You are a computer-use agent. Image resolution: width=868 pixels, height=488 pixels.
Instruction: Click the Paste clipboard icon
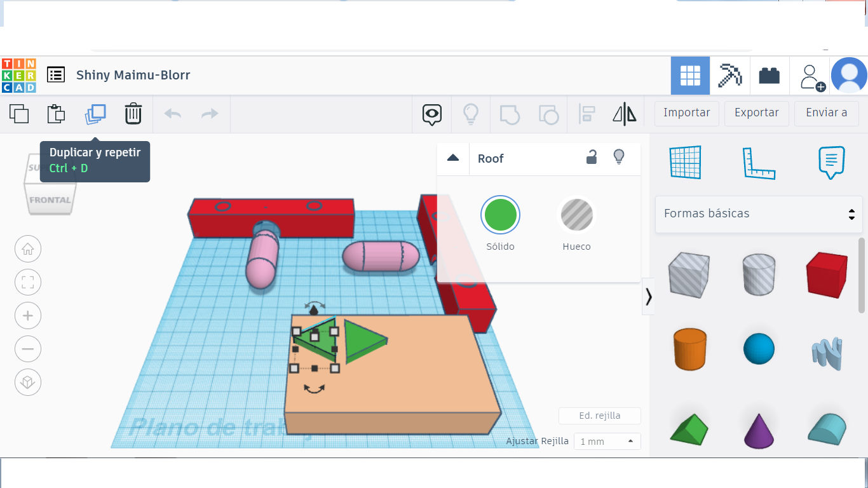click(57, 114)
